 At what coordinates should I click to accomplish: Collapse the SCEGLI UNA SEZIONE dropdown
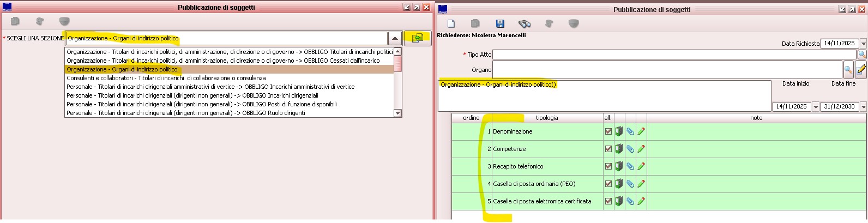click(x=395, y=38)
